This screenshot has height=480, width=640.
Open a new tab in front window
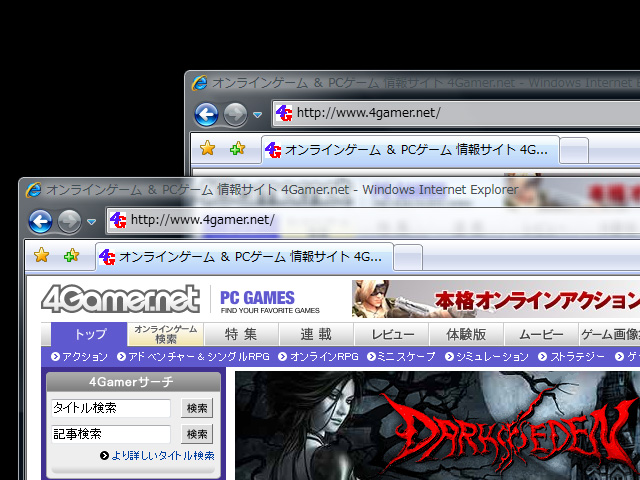(408, 258)
